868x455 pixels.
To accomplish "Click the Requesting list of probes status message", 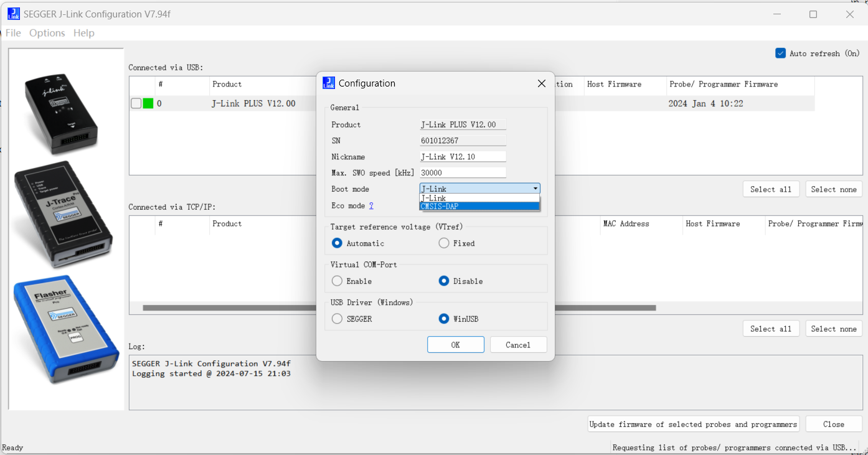I will point(735,448).
